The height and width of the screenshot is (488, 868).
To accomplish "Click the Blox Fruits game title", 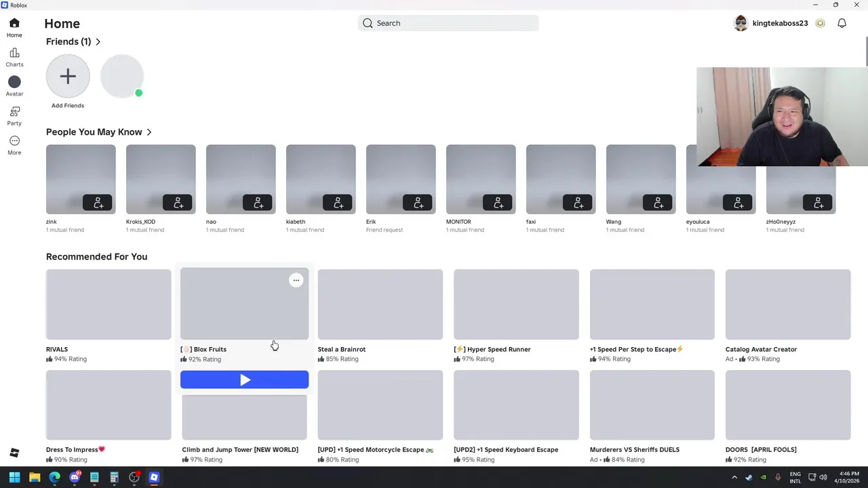I will 203,349.
